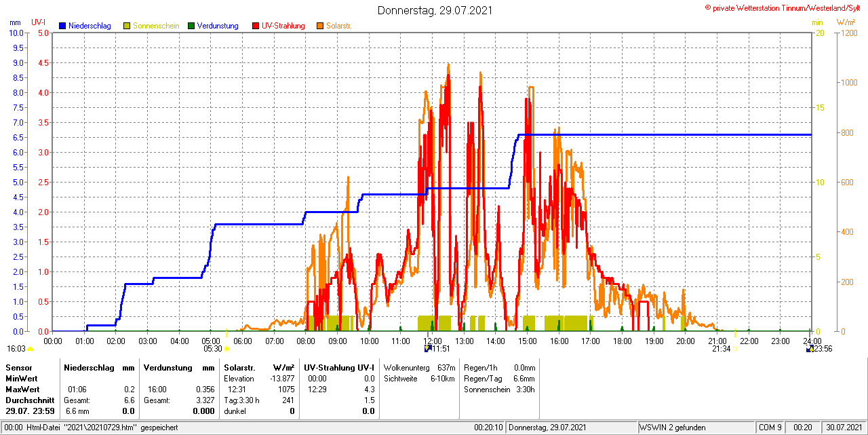Click the 12:00 time axis label
Viewport: 868px width, 435px height.
(433, 340)
